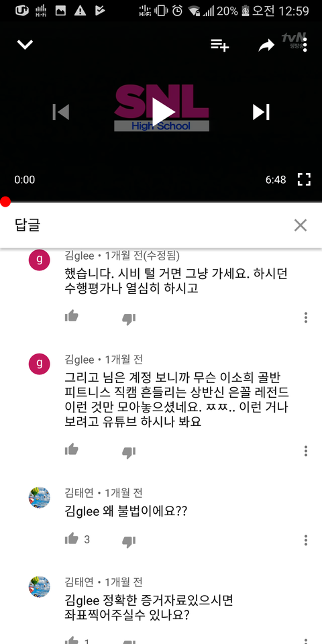This screenshot has height=644, width=322.
Task: Enter fullscreen mode
Action: click(304, 180)
